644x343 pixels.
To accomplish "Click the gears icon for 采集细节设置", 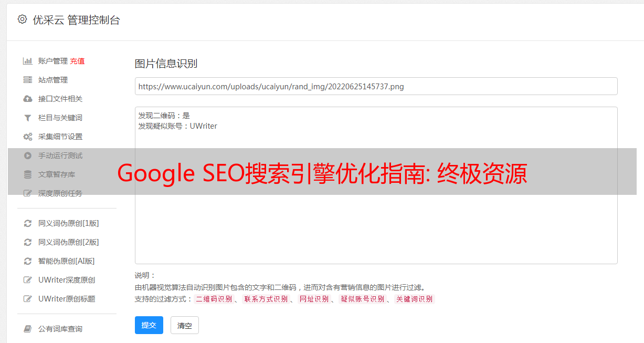I will click(x=28, y=137).
